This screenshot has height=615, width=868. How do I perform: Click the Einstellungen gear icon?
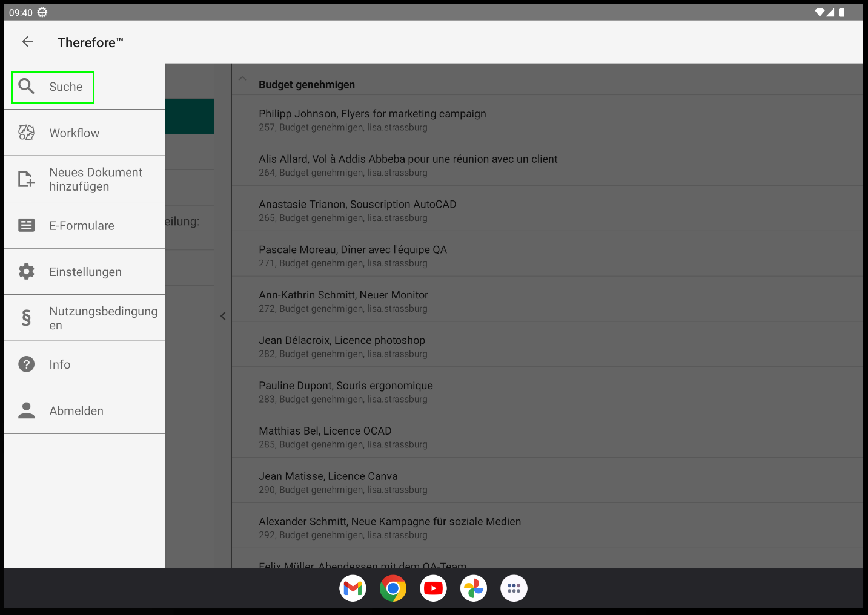pos(27,272)
